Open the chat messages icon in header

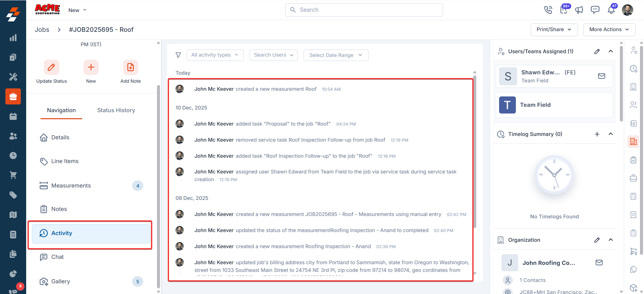click(595, 10)
